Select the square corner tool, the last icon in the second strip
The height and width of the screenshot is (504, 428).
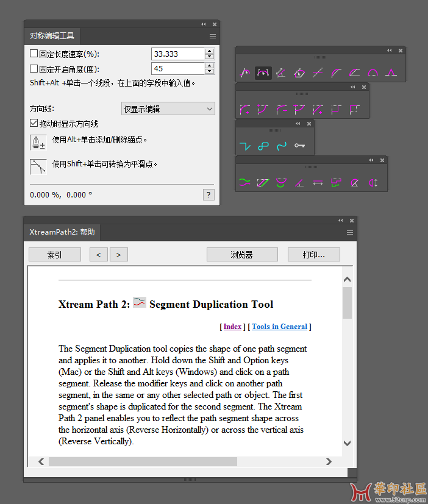click(x=354, y=110)
